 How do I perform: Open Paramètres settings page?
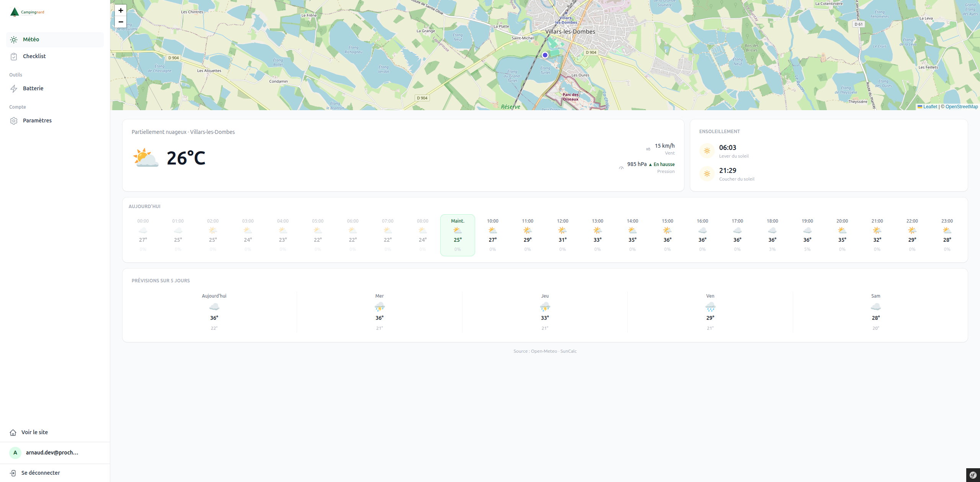(x=55, y=120)
